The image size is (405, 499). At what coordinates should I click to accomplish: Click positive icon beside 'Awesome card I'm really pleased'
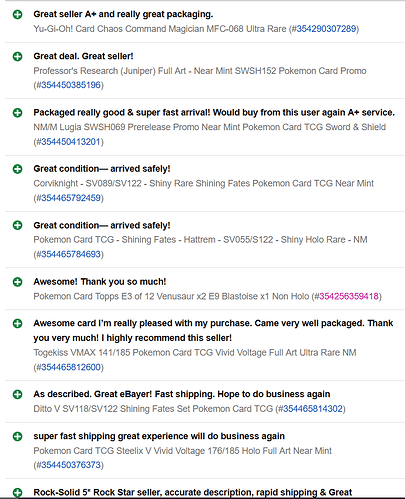[x=17, y=323]
